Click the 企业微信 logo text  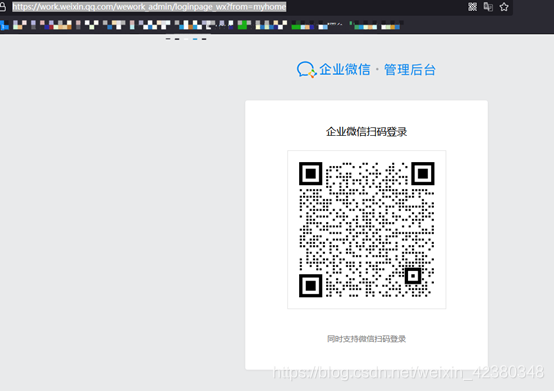(x=345, y=70)
